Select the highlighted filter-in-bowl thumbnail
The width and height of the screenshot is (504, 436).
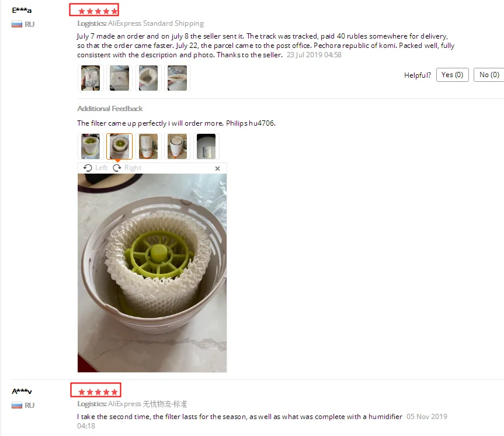click(120, 147)
